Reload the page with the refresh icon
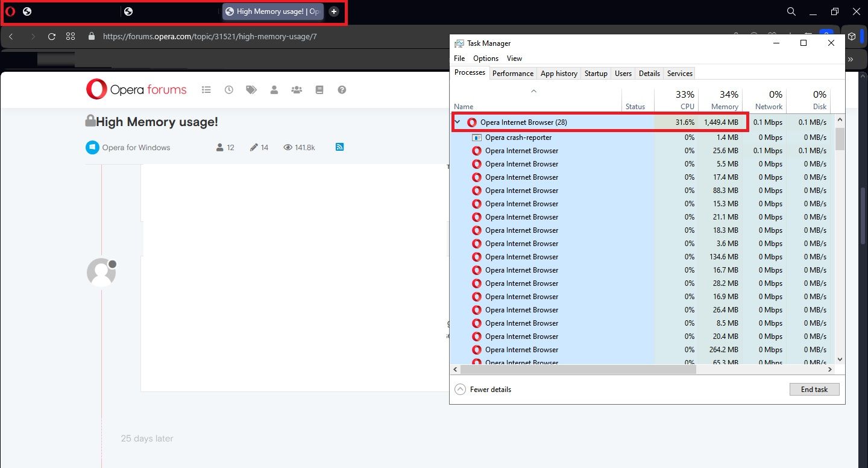 52,36
